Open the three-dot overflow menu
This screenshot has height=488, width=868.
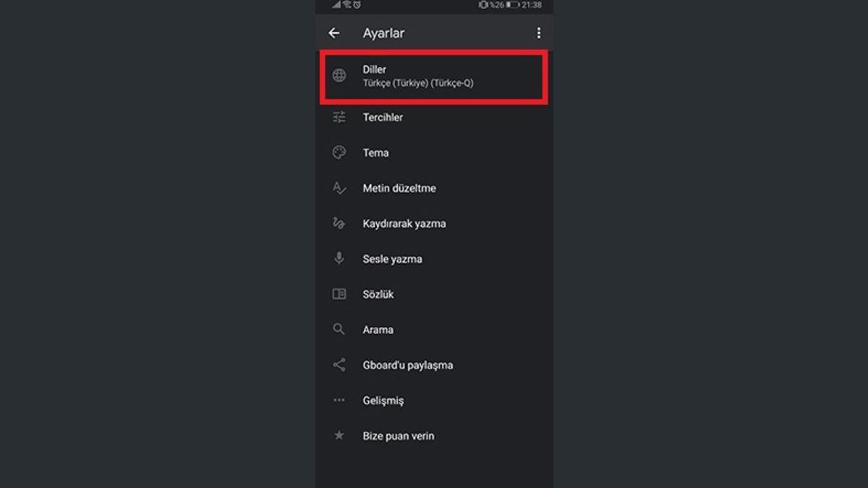[x=538, y=33]
